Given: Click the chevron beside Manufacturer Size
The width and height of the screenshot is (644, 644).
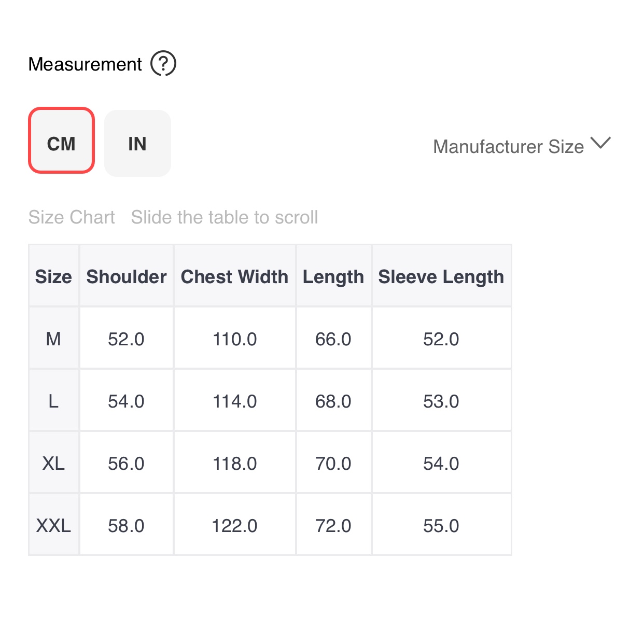Looking at the screenshot, I should [601, 143].
